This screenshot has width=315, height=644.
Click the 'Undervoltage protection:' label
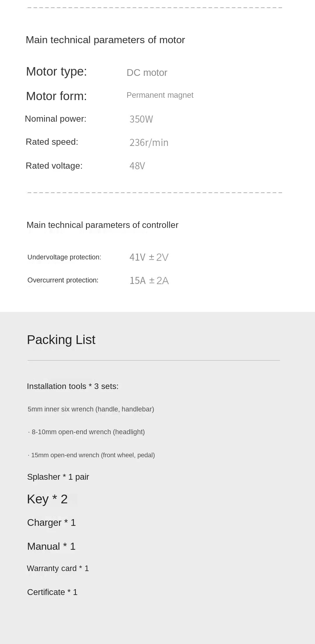coord(64,257)
